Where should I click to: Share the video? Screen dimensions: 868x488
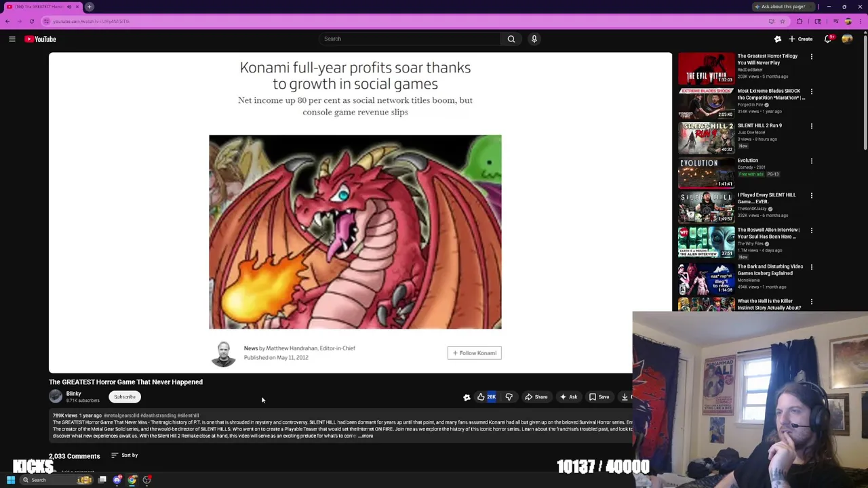click(536, 397)
